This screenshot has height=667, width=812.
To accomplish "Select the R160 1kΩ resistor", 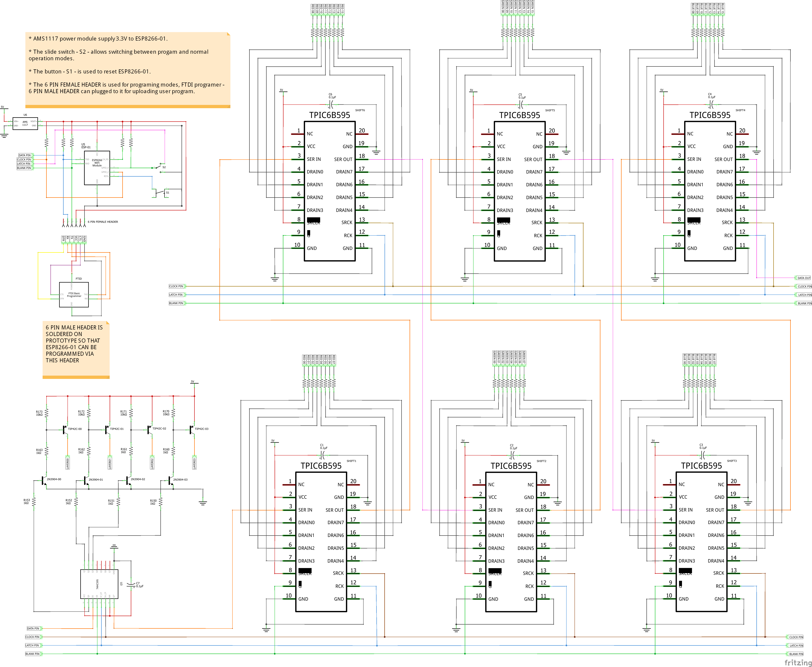I will [173, 451].
